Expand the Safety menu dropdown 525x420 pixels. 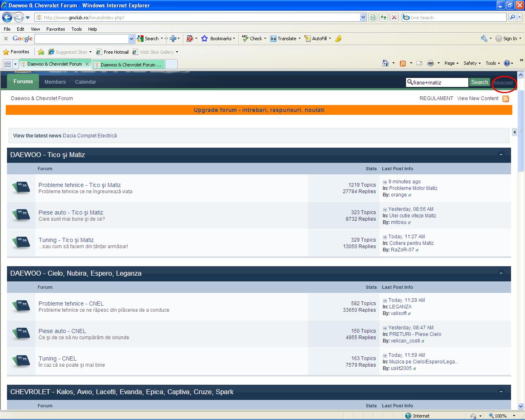click(472, 63)
